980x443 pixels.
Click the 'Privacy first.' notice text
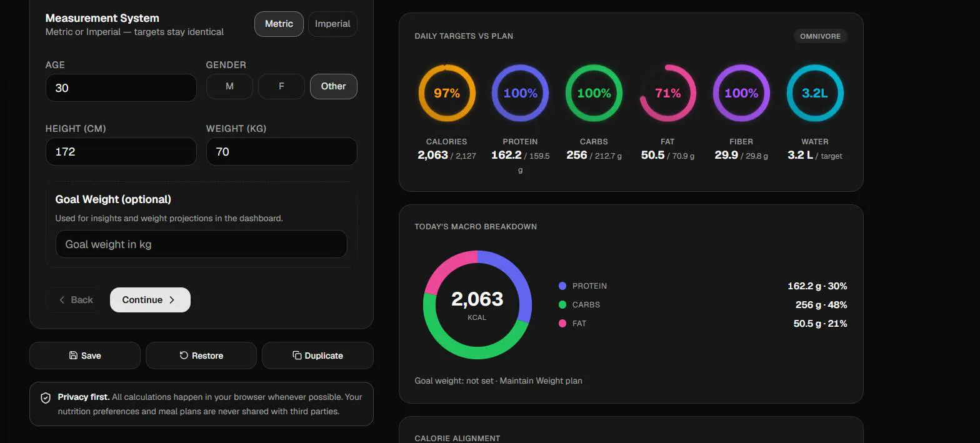coord(84,397)
